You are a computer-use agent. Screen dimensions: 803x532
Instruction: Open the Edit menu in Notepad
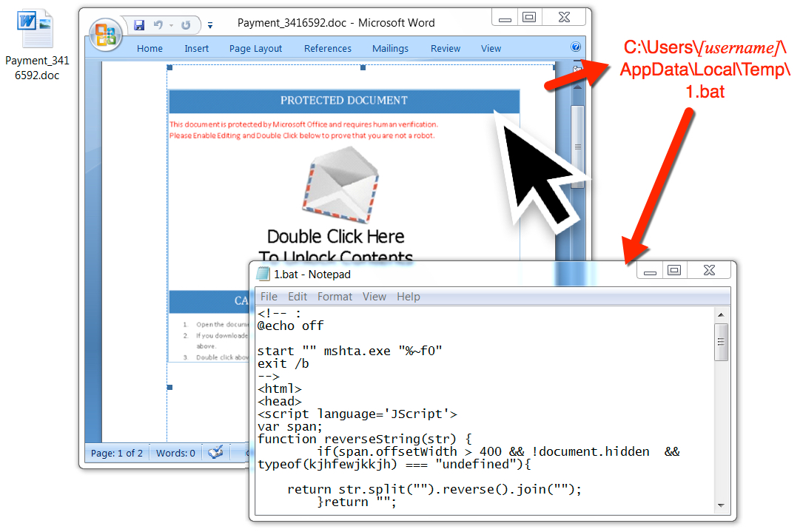(x=298, y=297)
